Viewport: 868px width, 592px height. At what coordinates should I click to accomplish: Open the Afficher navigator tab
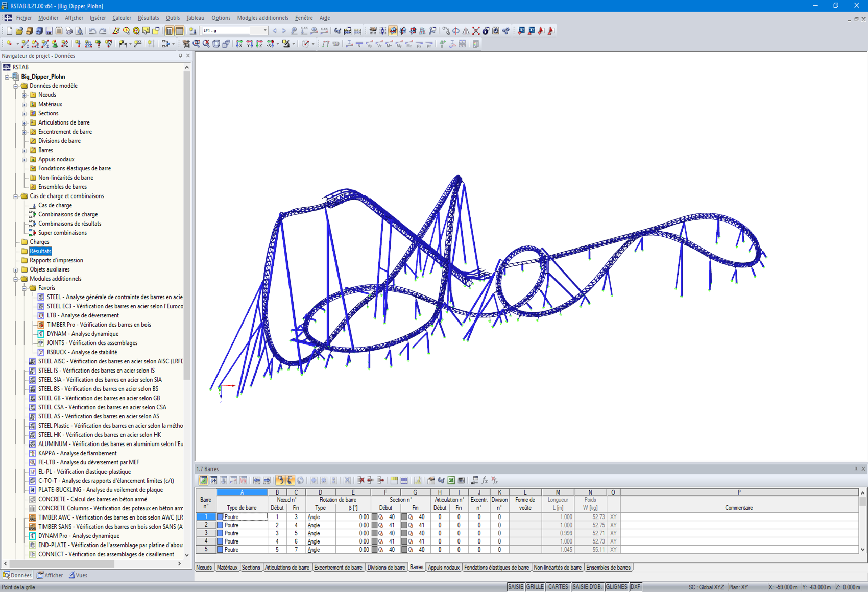coord(50,575)
